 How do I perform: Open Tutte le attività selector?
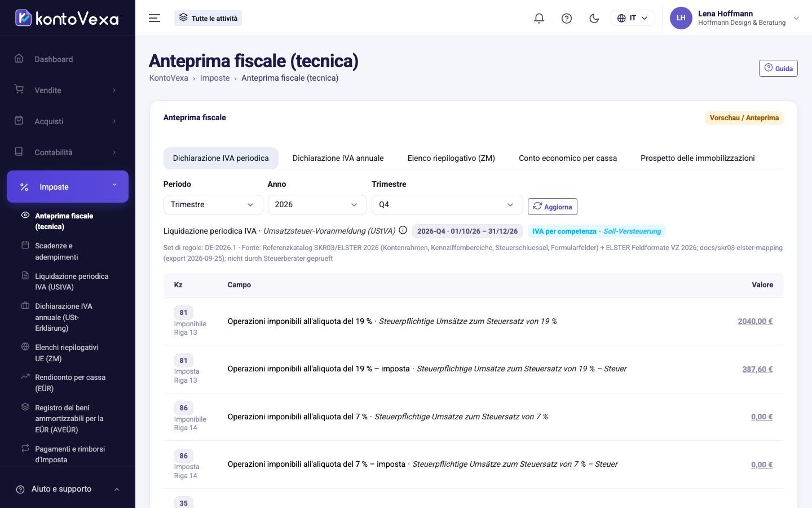pos(208,18)
